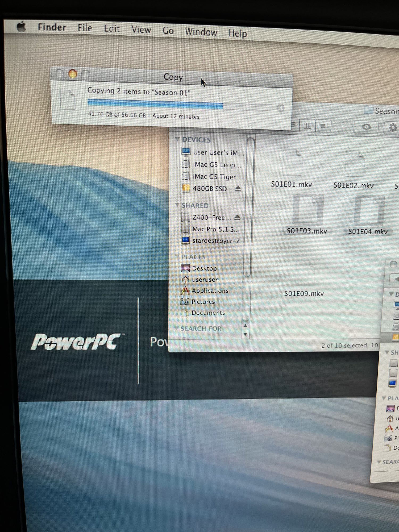Eject the 480GB SSD
This screenshot has height=532, width=399.
(x=238, y=189)
